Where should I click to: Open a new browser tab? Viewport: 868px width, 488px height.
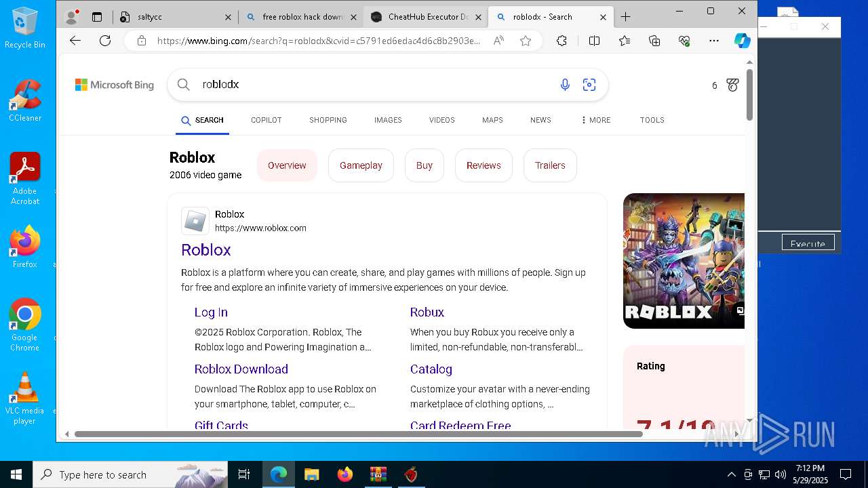625,17
